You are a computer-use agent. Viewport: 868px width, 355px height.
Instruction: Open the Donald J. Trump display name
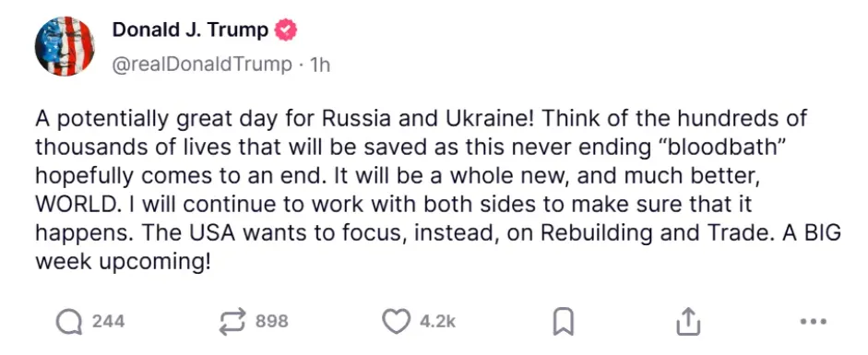[x=190, y=30]
